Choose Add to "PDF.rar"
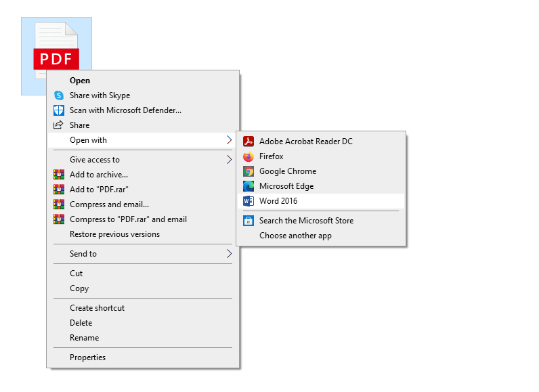Image resolution: width=539 pixels, height=392 pixels. coord(142,190)
